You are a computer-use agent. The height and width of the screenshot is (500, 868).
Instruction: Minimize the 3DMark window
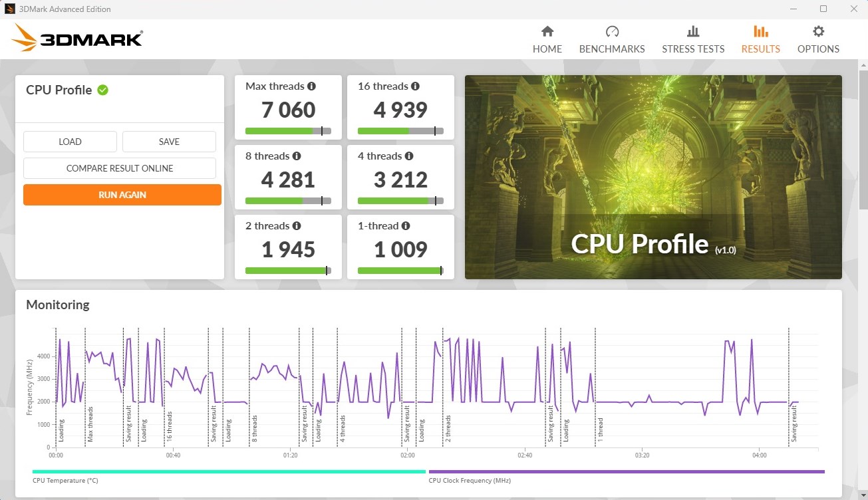point(794,9)
